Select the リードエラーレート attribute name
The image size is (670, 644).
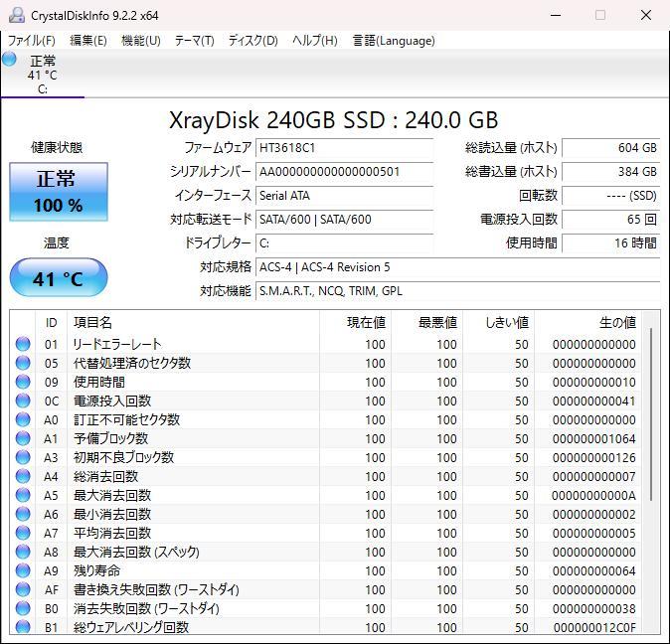[117, 344]
